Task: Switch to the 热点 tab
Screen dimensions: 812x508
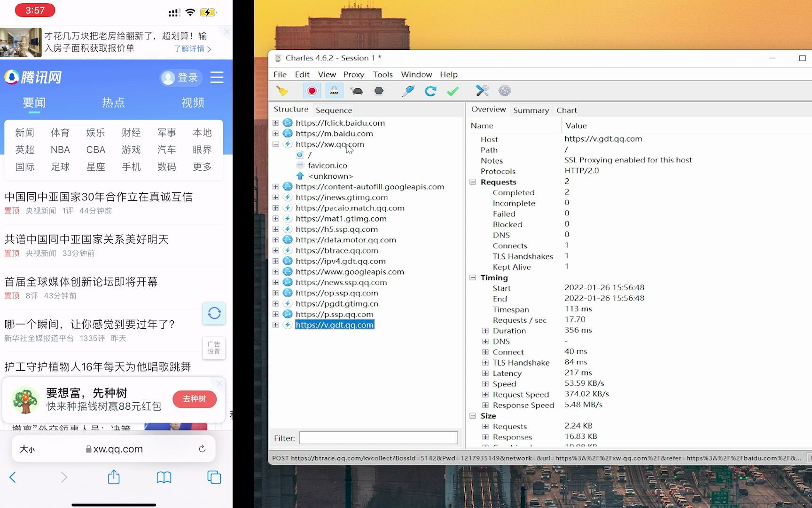Action: (x=113, y=103)
